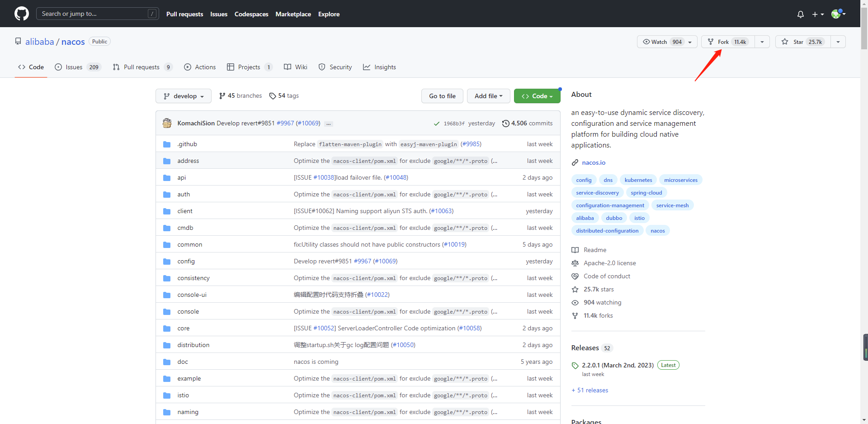Select the kubernetes topic tag

pos(638,180)
